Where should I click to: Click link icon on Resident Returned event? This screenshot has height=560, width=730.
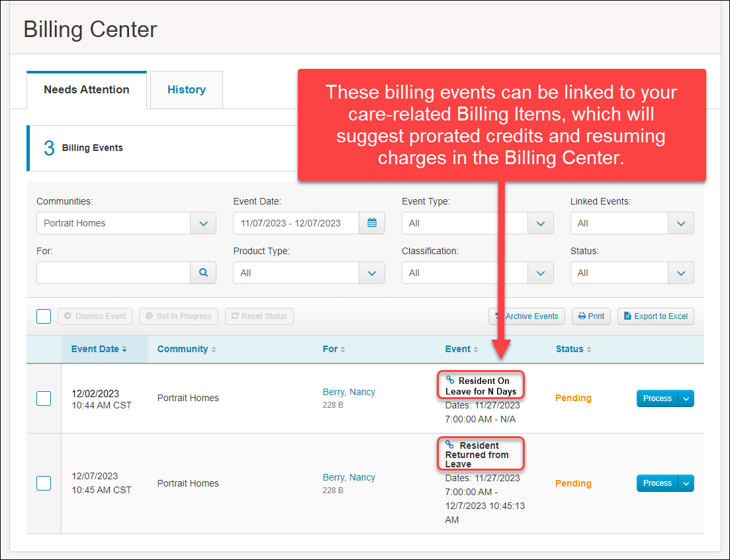pyautogui.click(x=450, y=445)
